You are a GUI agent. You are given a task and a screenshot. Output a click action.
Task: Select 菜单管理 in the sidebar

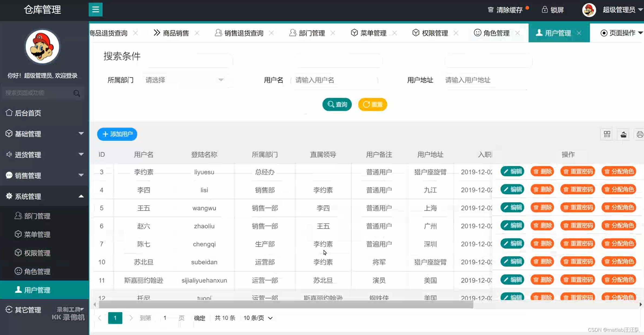click(37, 234)
